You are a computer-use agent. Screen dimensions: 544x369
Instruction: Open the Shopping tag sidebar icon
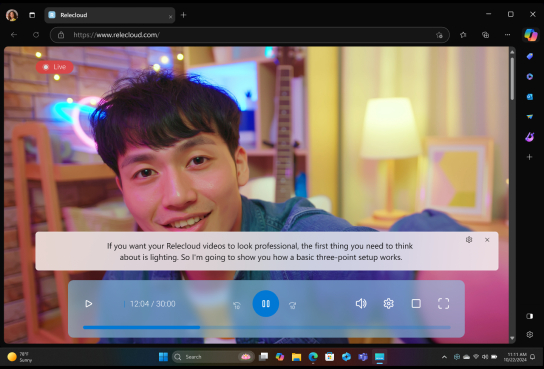tap(529, 56)
